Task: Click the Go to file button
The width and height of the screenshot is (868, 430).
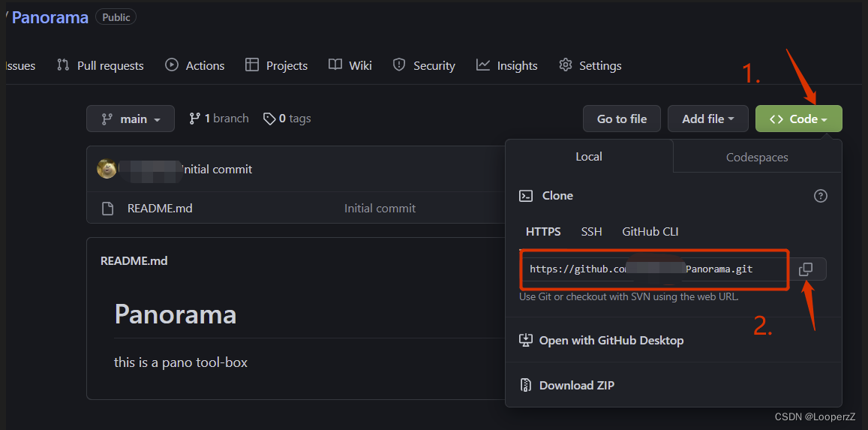Action: (622, 119)
